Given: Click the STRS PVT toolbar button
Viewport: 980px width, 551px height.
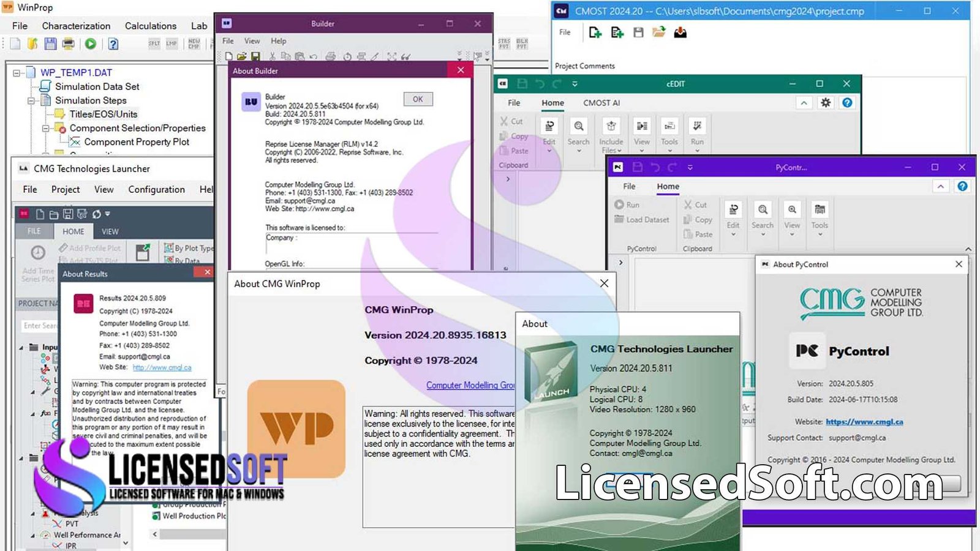Looking at the screenshot, I should tap(504, 43).
